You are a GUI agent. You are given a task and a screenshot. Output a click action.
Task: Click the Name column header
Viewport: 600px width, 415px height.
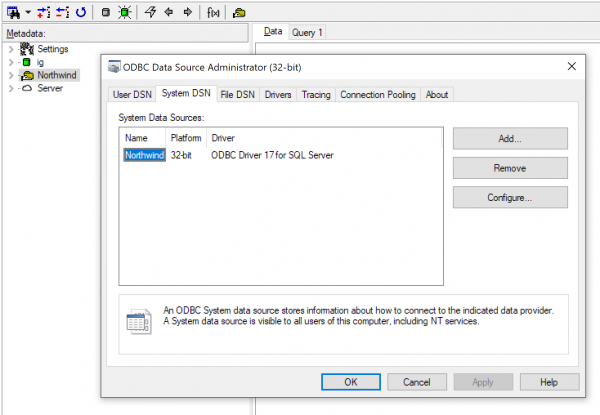142,138
